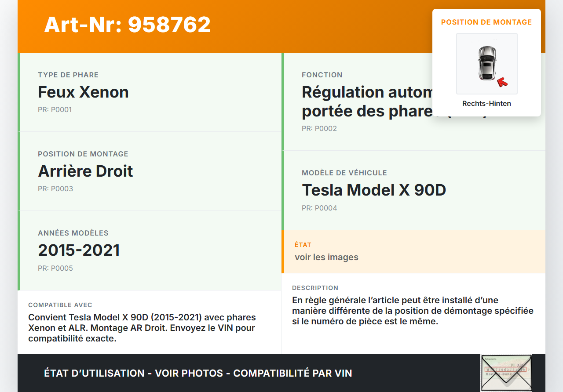Click the Art-Nr: 958762 heading
563x392 pixels.
(x=128, y=25)
